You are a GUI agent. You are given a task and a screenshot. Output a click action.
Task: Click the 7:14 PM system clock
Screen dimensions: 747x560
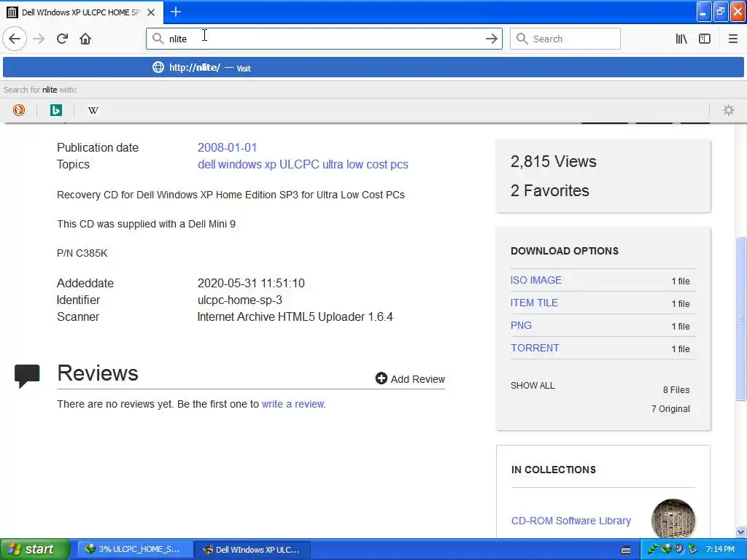pyautogui.click(x=720, y=549)
